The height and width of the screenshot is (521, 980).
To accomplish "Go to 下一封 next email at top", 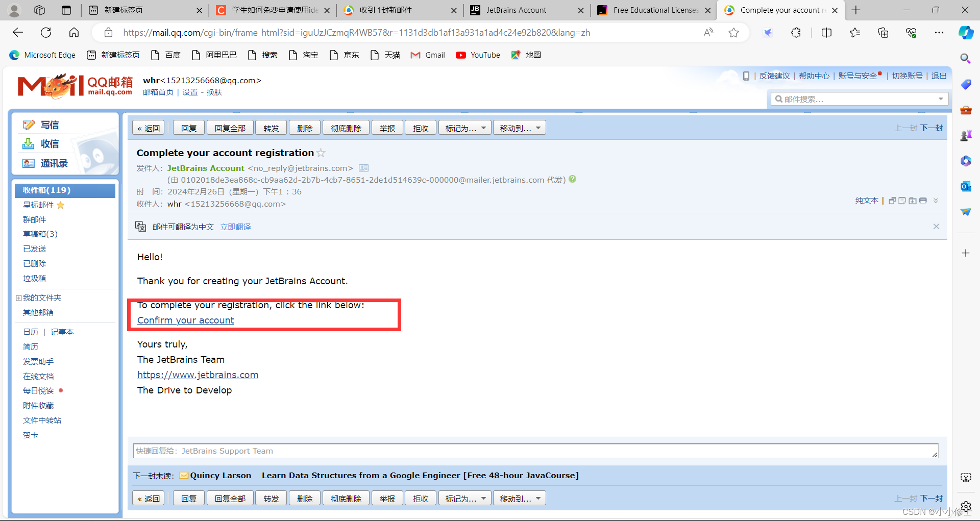I will [x=932, y=128].
